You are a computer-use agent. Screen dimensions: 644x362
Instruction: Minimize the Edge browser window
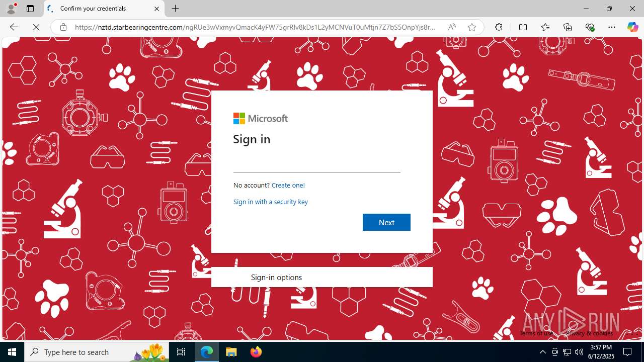(586, 9)
